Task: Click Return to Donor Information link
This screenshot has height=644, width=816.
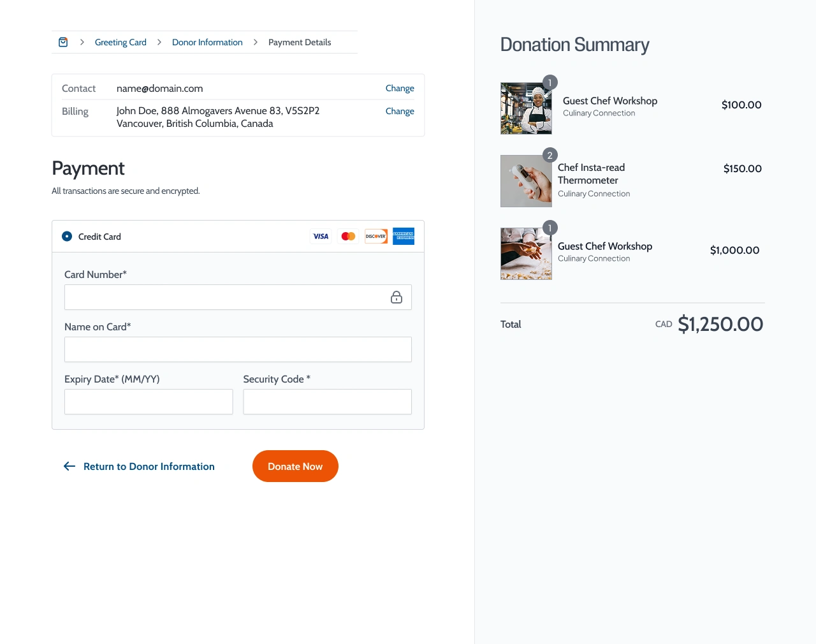Action: [149, 466]
